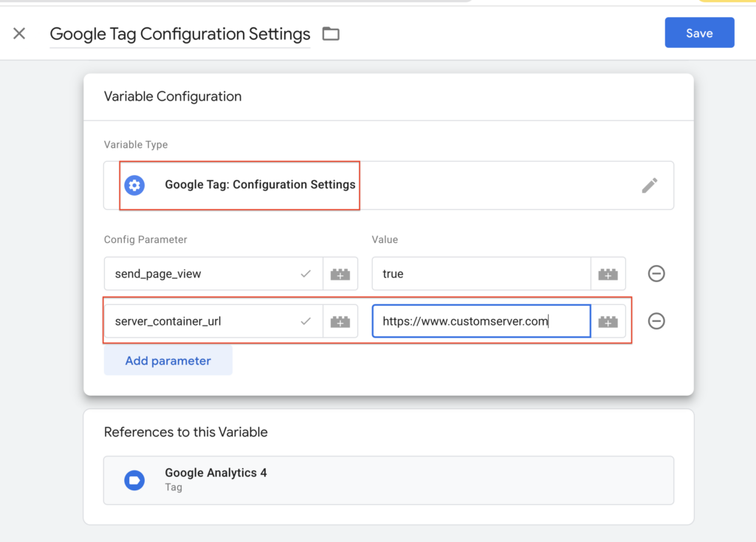Open the folder icon beside the title

pyautogui.click(x=331, y=34)
